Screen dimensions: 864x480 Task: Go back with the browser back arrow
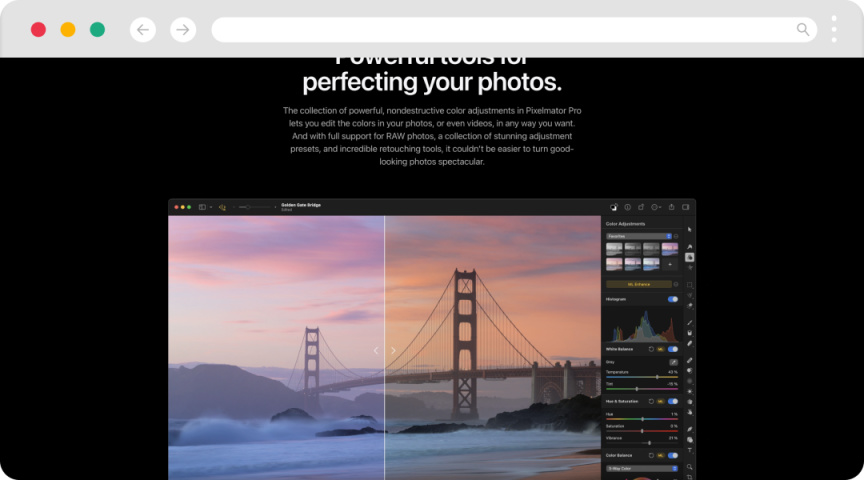[x=143, y=30]
